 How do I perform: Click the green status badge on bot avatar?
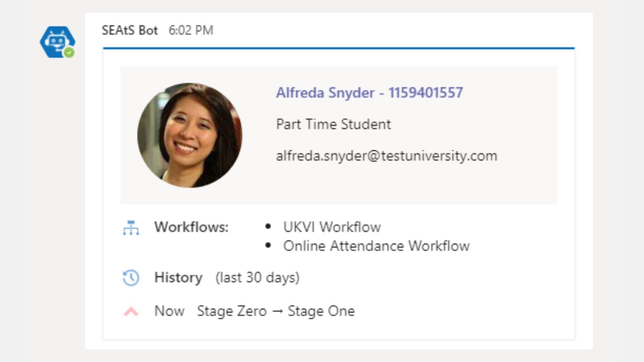coord(69,53)
